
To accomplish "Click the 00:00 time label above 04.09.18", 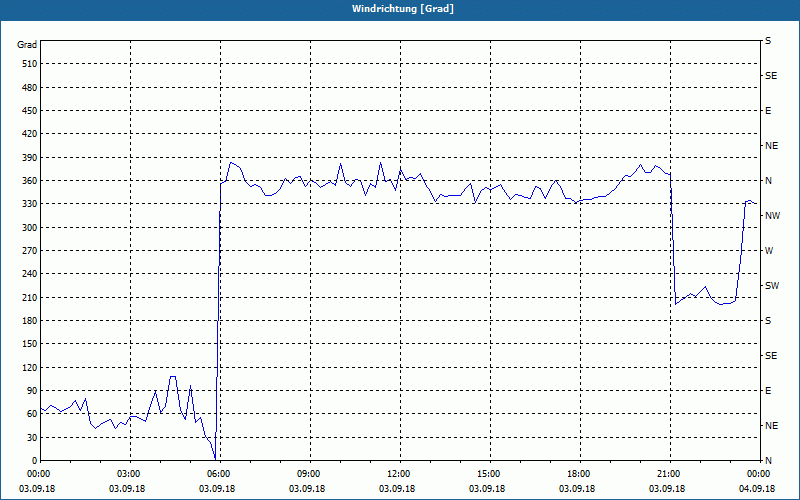I will click(x=758, y=474).
